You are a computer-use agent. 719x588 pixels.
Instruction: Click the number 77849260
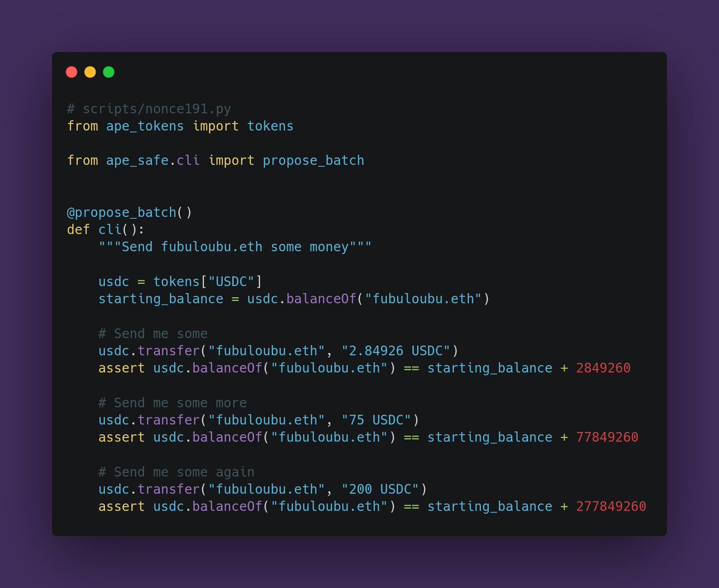coord(607,437)
